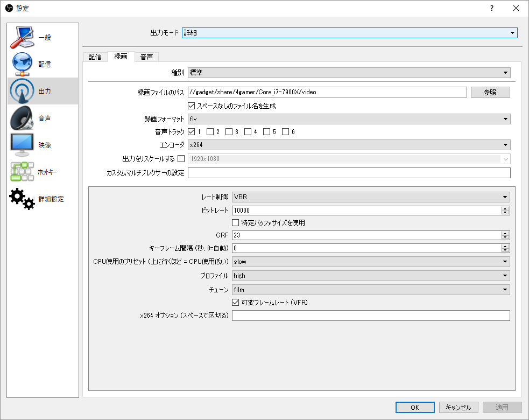This screenshot has height=420, width=529.
Task: Switch to the 録画 tab
Action: 121,57
